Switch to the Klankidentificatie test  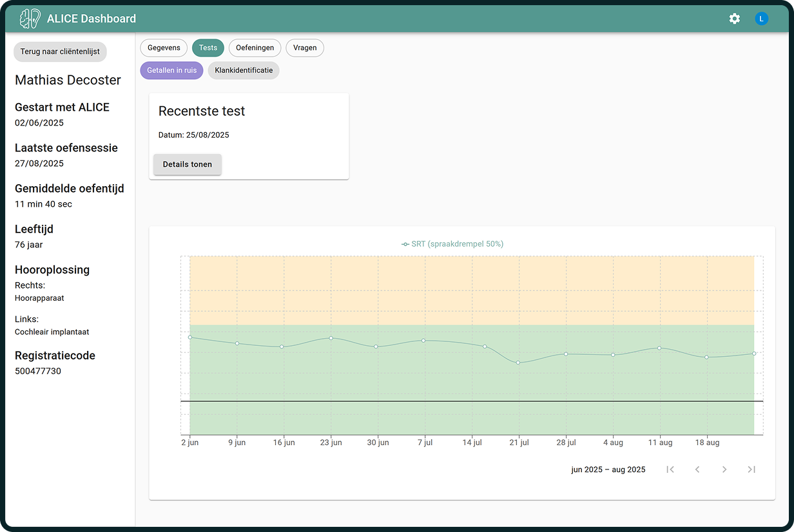point(244,70)
